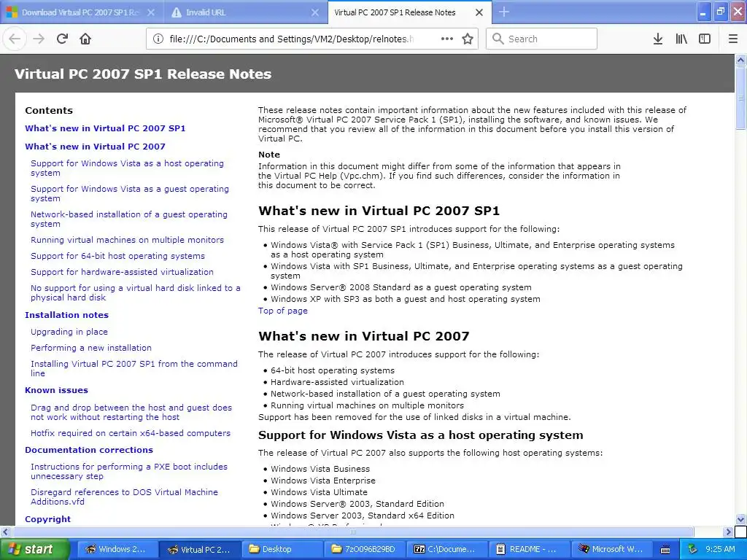Click vertical scrollbar up arrow
The image size is (747, 560).
point(741,60)
